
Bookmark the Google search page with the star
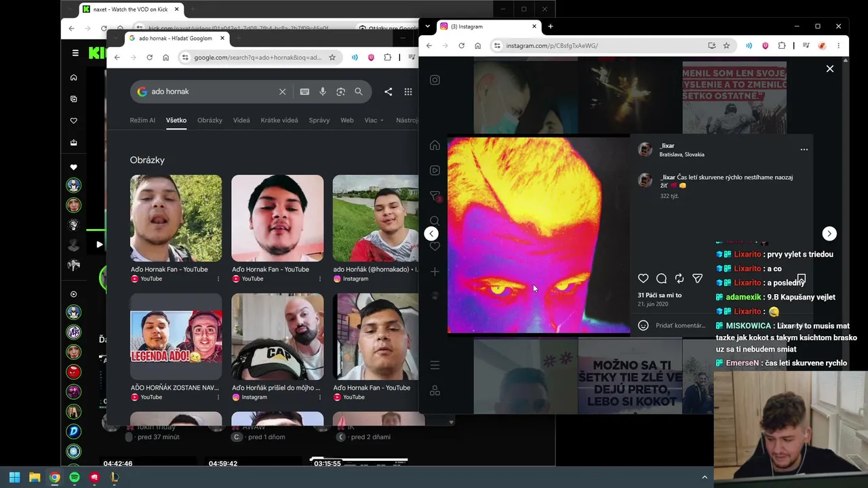332,58
